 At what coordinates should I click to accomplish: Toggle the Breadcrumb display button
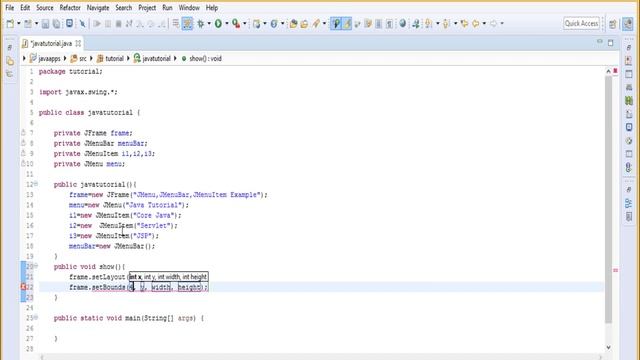[x=336, y=24]
